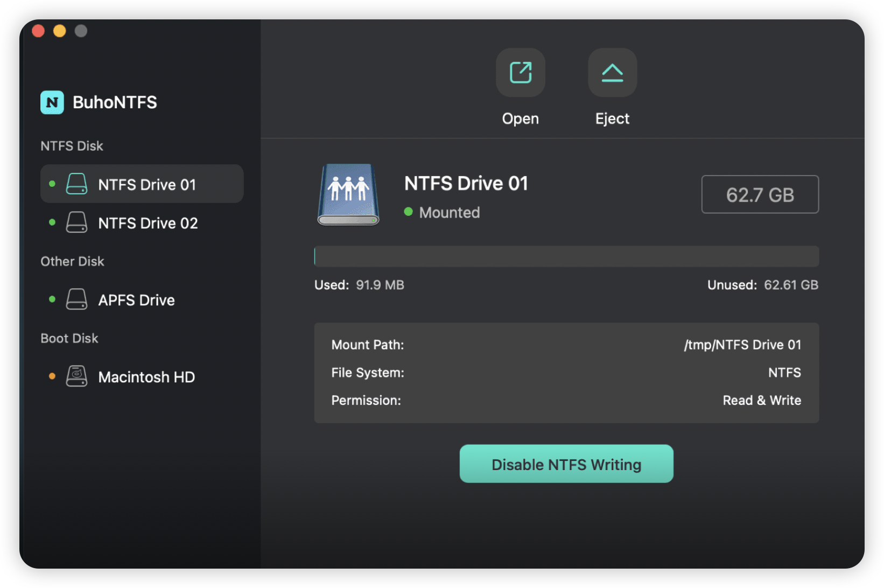Screen dimensions: 884x588
Task: Click the Open icon button
Action: [520, 73]
